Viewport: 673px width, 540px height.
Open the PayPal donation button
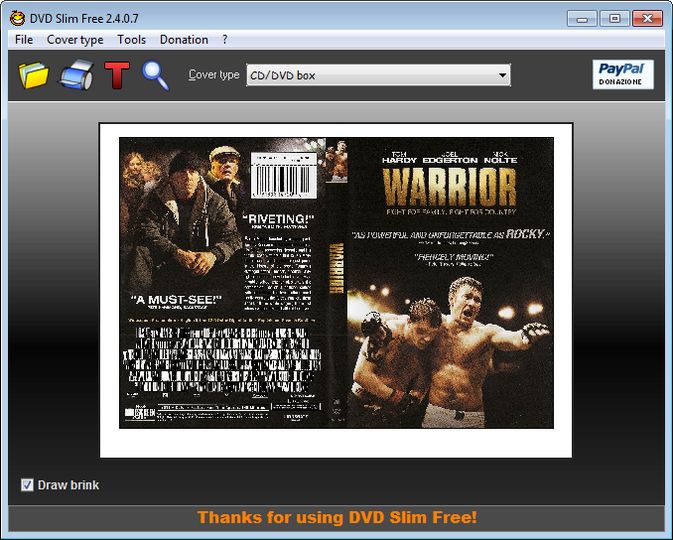(x=623, y=74)
